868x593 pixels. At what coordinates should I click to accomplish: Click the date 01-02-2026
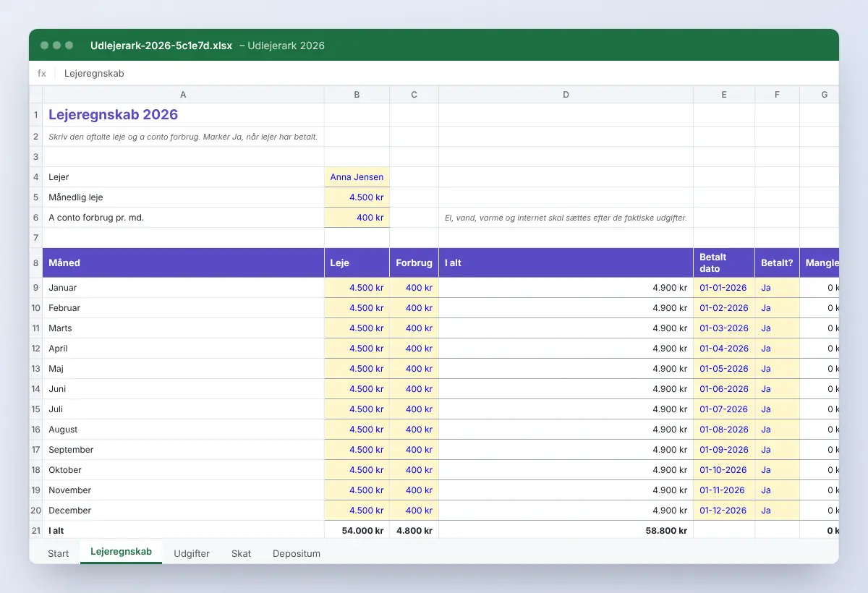click(724, 308)
